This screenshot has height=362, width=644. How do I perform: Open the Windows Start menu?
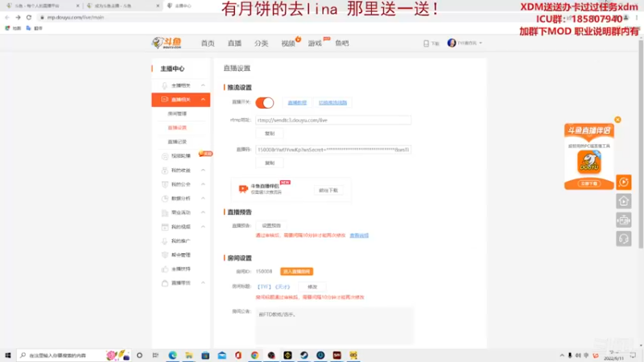[x=8, y=356]
